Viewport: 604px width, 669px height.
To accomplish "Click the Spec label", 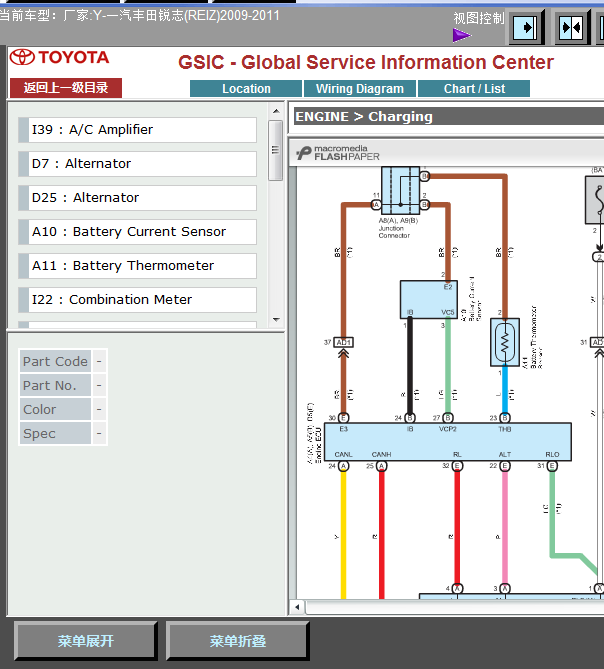I will 55,433.
